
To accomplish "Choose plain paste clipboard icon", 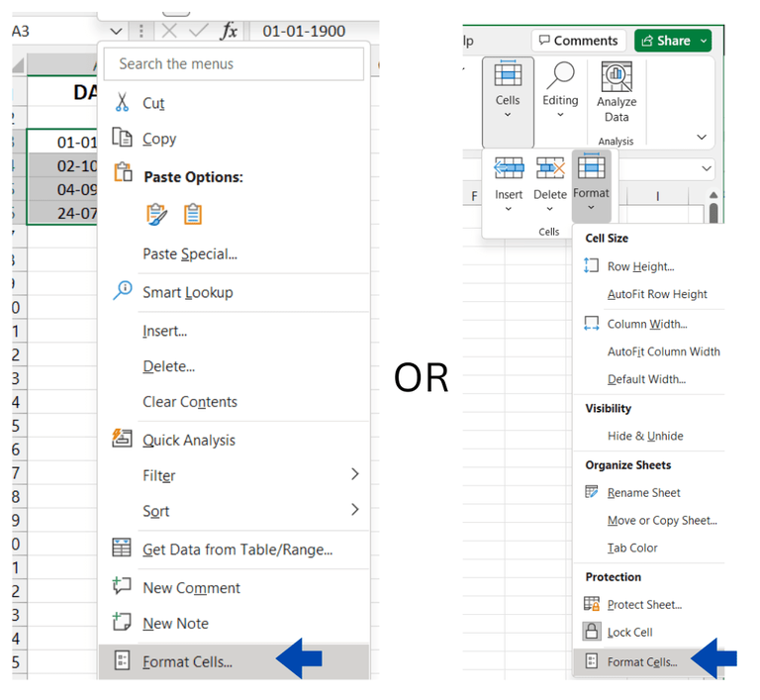I will click(192, 214).
